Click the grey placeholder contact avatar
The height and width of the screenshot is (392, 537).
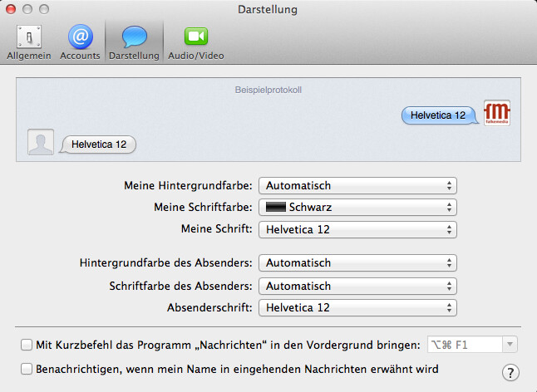click(41, 142)
